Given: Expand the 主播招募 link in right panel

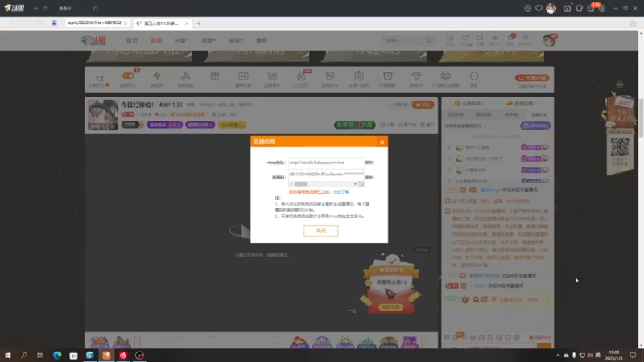Looking at the screenshot, I should (x=469, y=104).
